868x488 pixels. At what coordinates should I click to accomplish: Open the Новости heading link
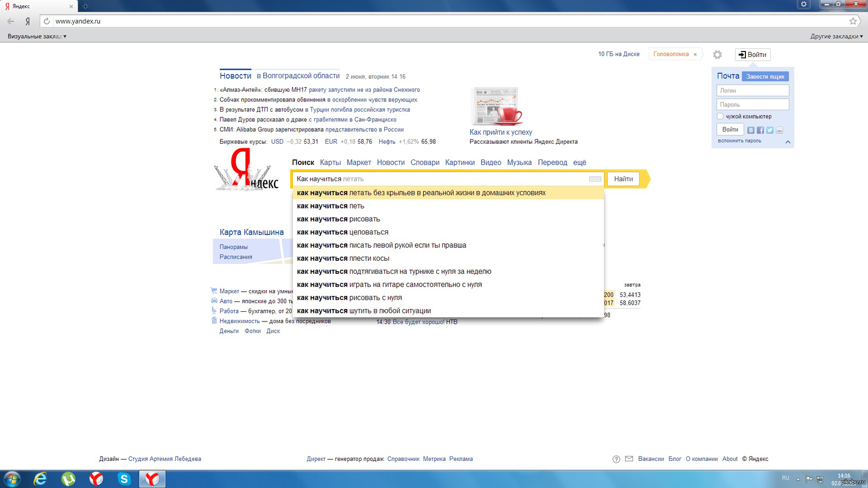[235, 76]
